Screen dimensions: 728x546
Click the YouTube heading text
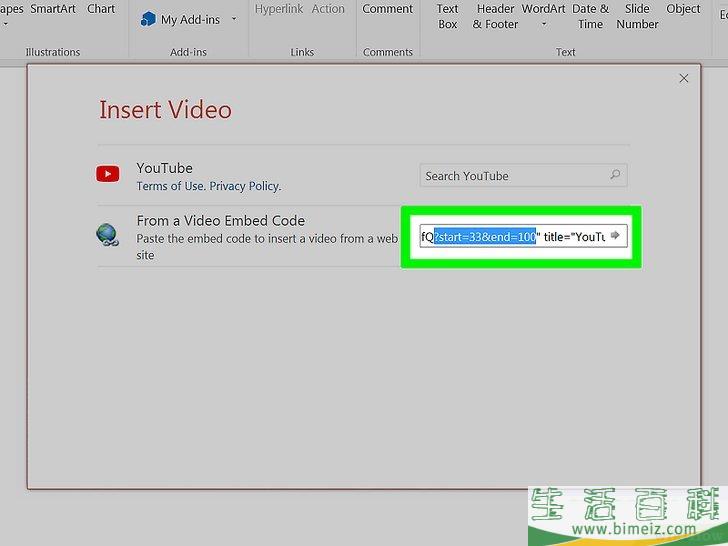coord(164,168)
